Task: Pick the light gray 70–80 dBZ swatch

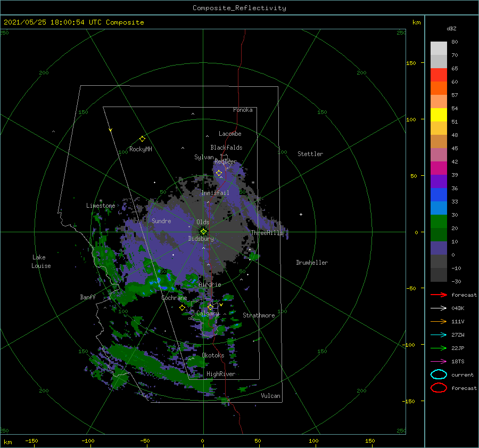Action: (x=439, y=48)
